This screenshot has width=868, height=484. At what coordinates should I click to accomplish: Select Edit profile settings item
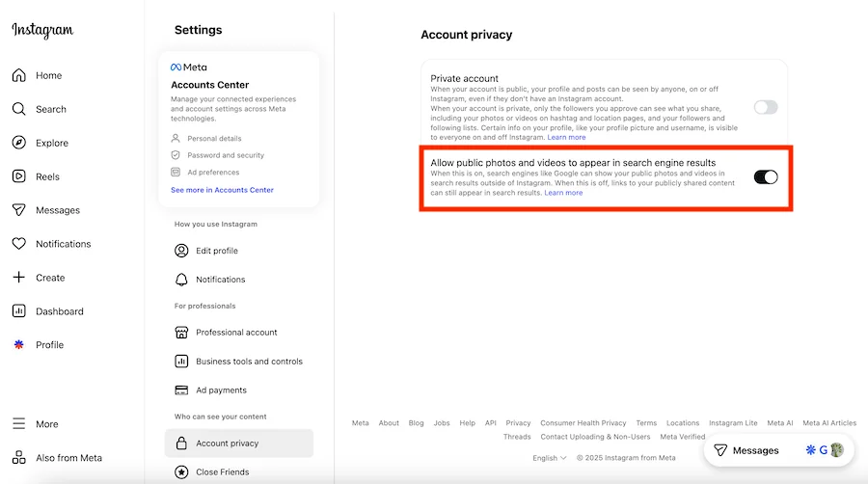click(x=239, y=251)
